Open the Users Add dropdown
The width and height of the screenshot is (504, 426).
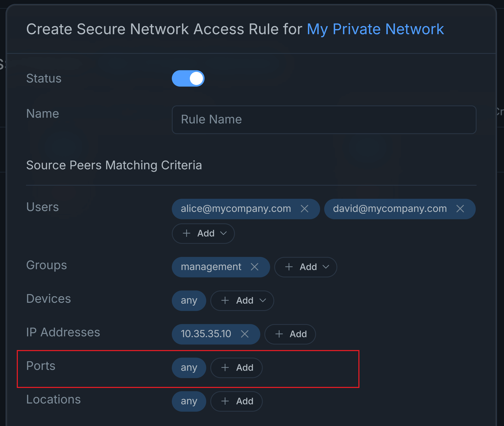click(203, 234)
